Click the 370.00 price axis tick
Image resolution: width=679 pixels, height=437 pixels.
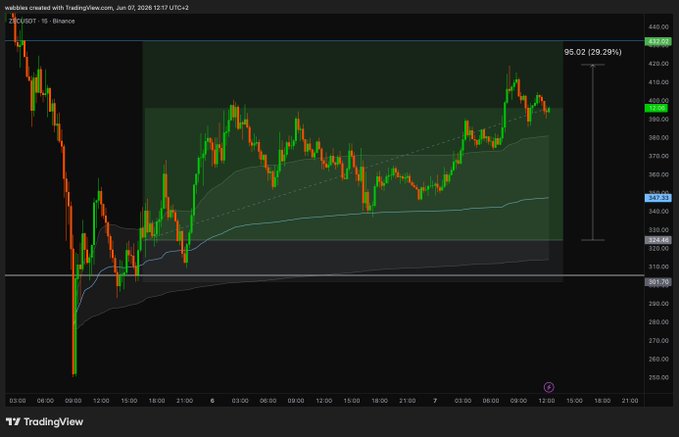point(658,156)
